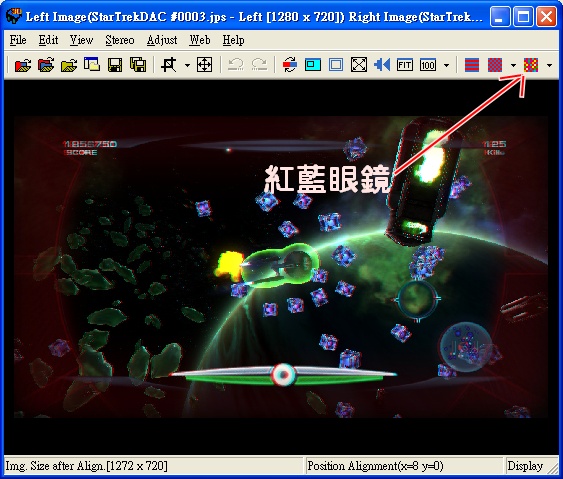Click the StereoPhoto Maker title bar app icon
The width and height of the screenshot is (563, 479).
tap(14, 16)
